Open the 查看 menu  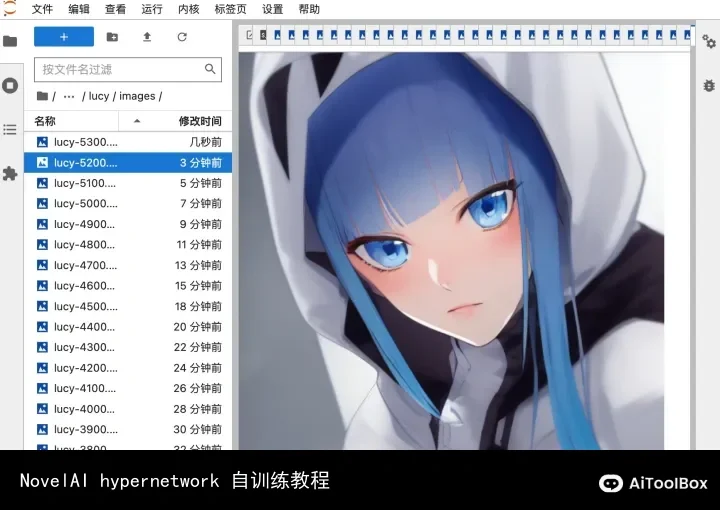[115, 9]
